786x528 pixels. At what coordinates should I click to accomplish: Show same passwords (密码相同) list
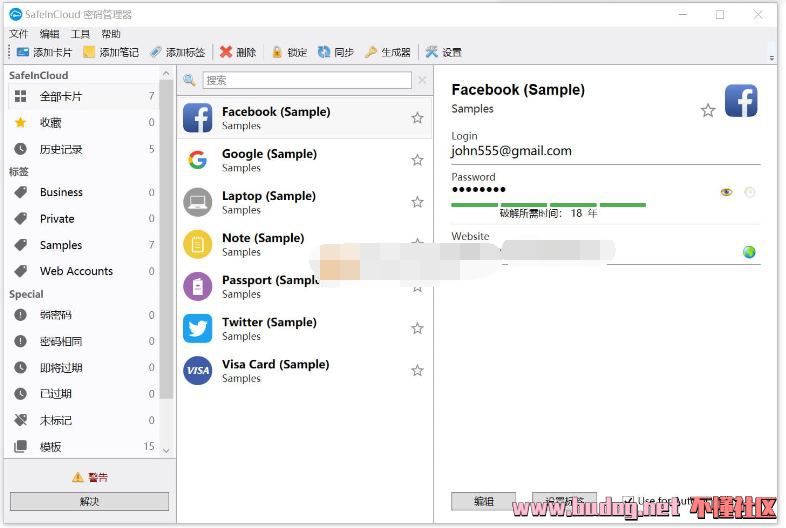[83, 341]
